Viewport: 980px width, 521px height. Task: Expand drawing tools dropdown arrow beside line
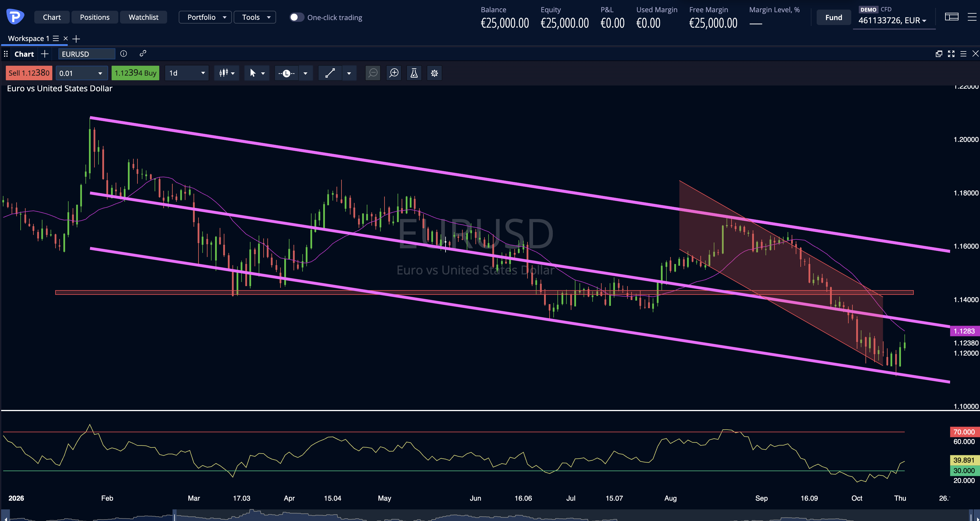coord(349,73)
